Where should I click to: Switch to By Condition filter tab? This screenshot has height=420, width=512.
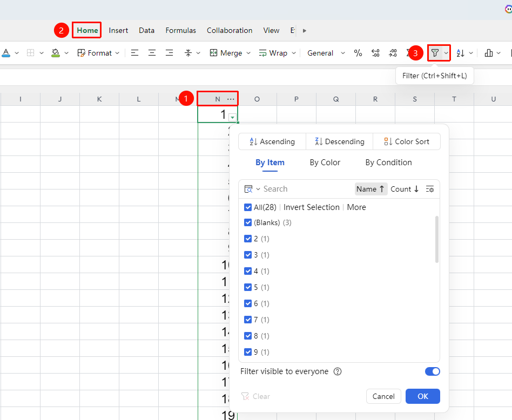pyautogui.click(x=388, y=162)
